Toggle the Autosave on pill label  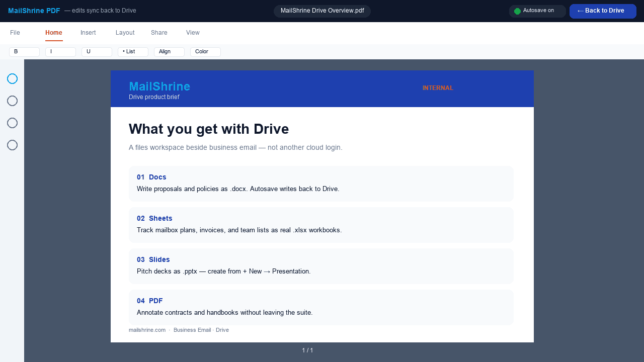(x=538, y=11)
